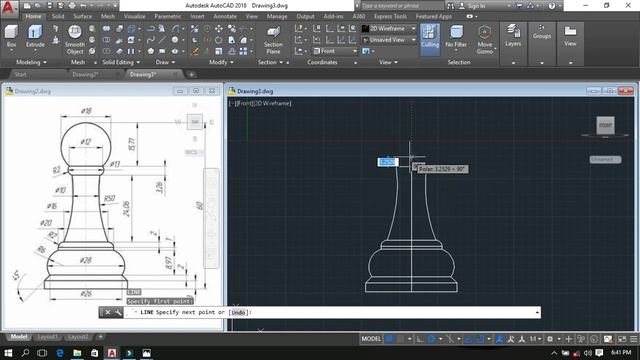Click the ViewCube Front face
The width and height of the screenshot is (640, 360).
(x=605, y=125)
